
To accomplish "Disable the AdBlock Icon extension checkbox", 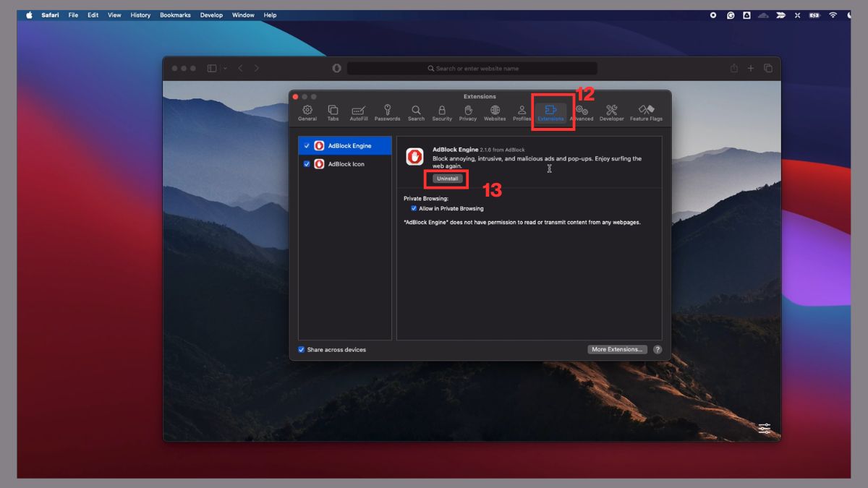I will tap(307, 164).
